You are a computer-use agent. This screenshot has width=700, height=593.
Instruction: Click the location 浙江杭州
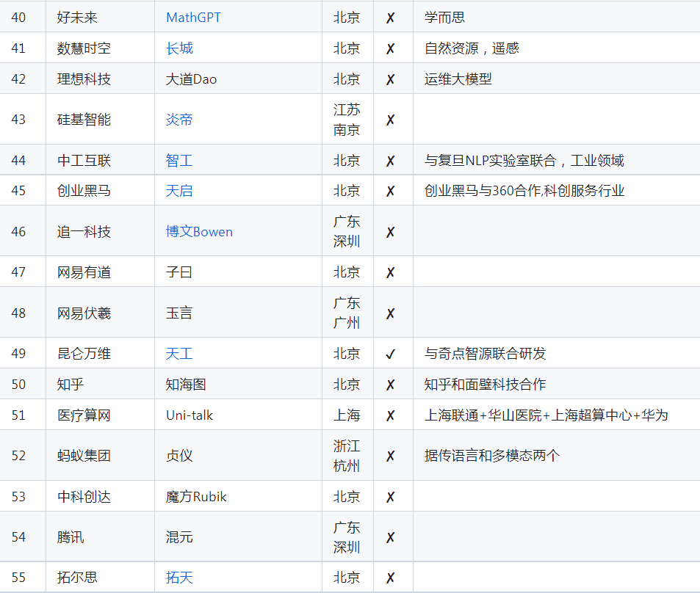point(347,456)
